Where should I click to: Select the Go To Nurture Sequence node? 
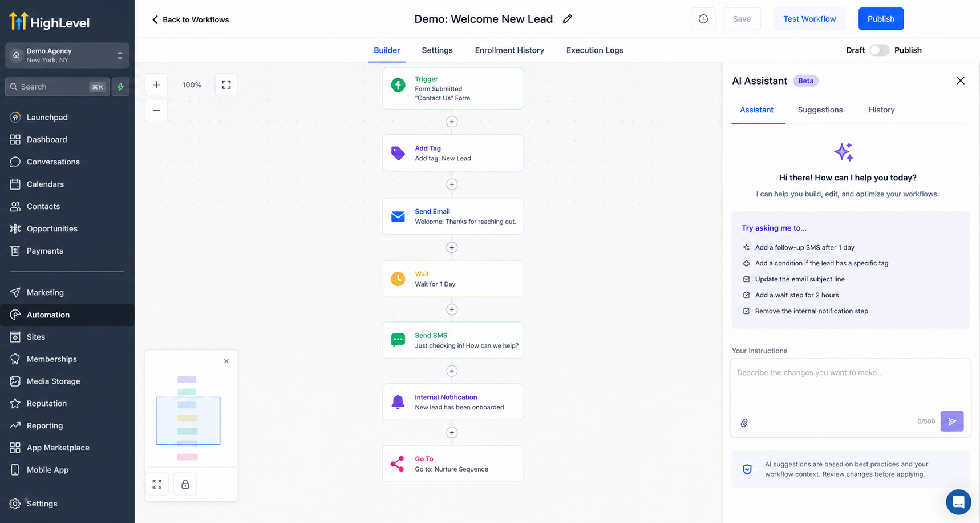(453, 464)
